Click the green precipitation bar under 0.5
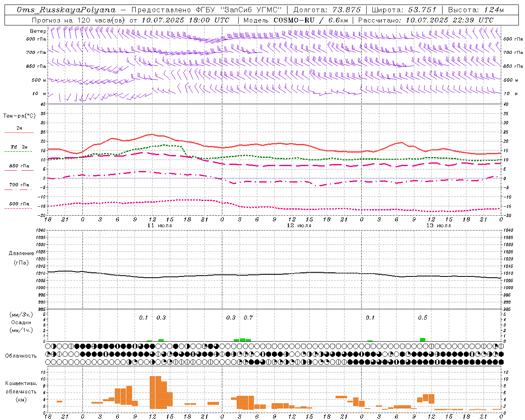The height and width of the screenshot is (420, 525). [422, 340]
